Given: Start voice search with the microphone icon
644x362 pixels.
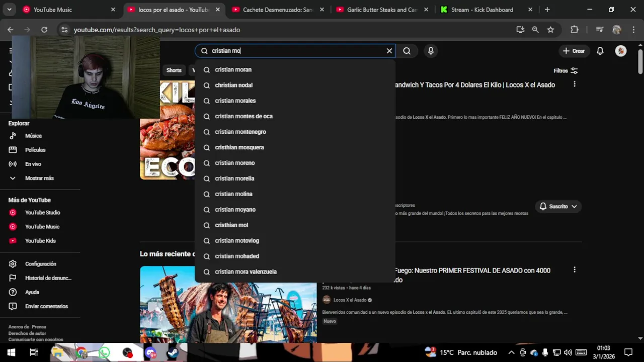Looking at the screenshot, I should tap(431, 51).
